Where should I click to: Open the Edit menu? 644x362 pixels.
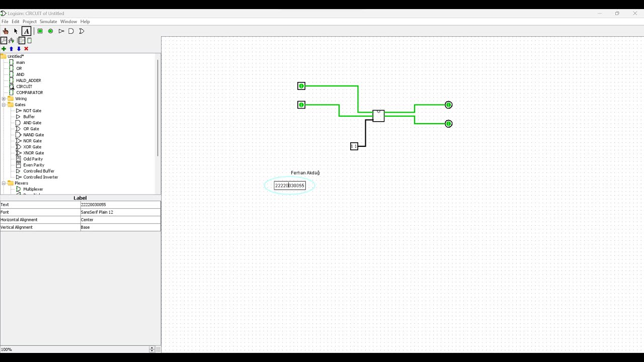[x=16, y=22]
